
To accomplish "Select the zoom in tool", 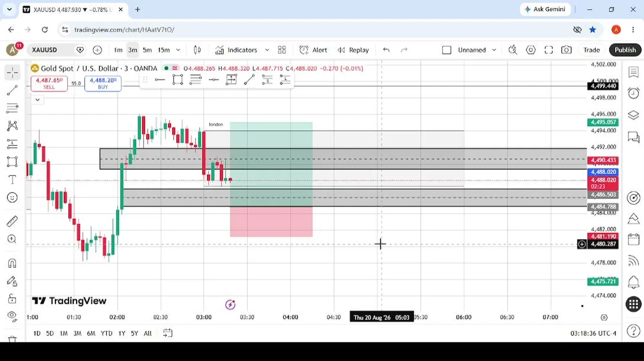I will click(13, 239).
